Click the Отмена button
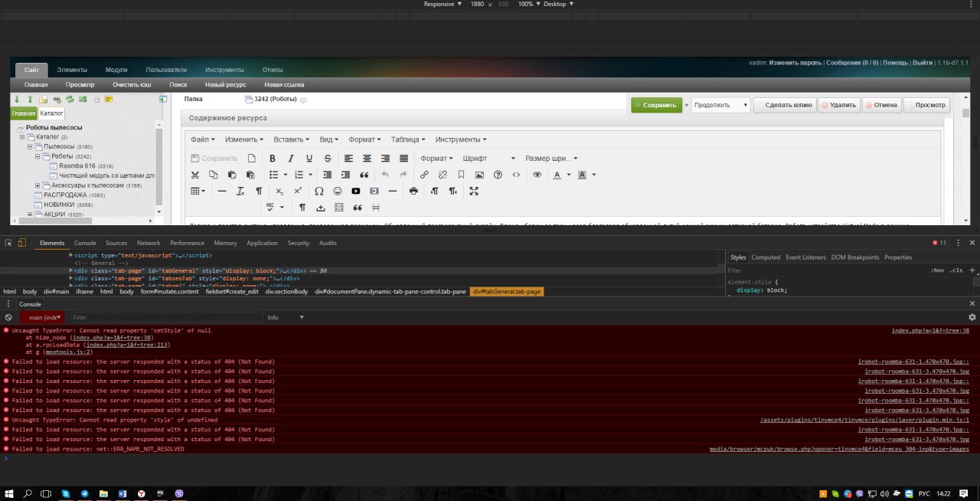The width and height of the screenshot is (980, 501). click(x=881, y=105)
